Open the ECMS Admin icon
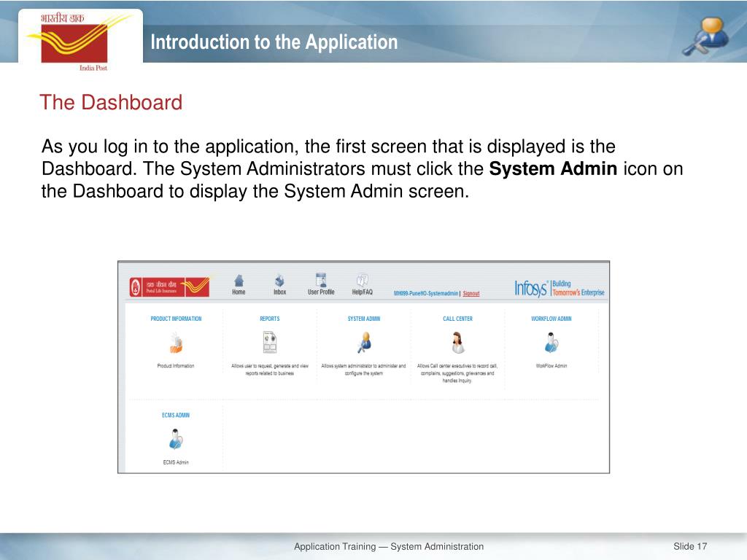 point(176,439)
